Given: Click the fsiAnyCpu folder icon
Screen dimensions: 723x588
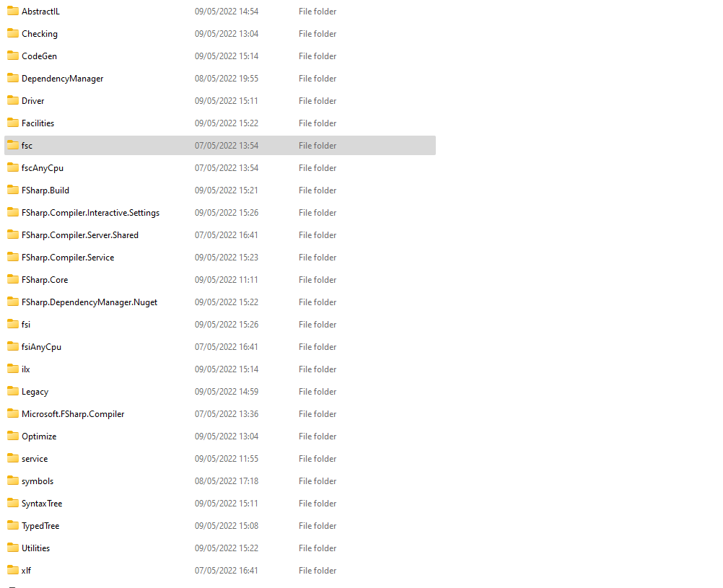Looking at the screenshot, I should coord(13,346).
